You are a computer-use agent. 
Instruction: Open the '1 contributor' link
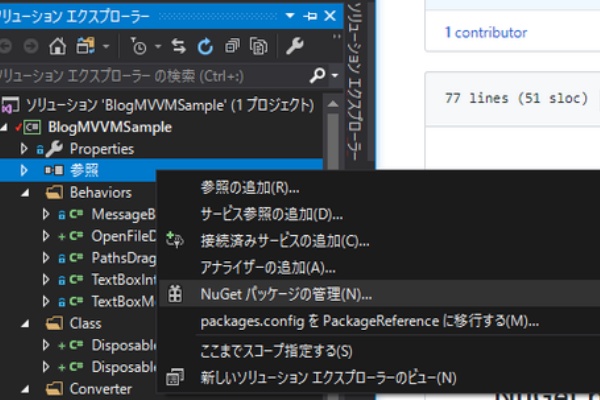tap(486, 33)
